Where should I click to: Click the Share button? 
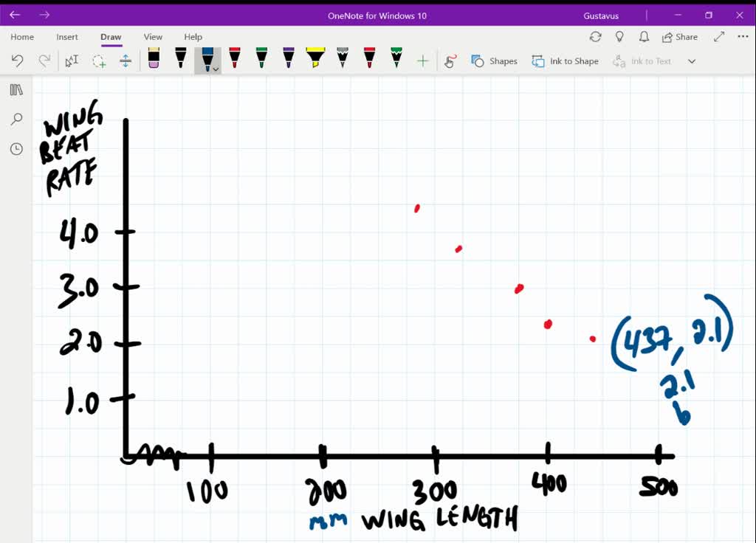[x=679, y=36]
